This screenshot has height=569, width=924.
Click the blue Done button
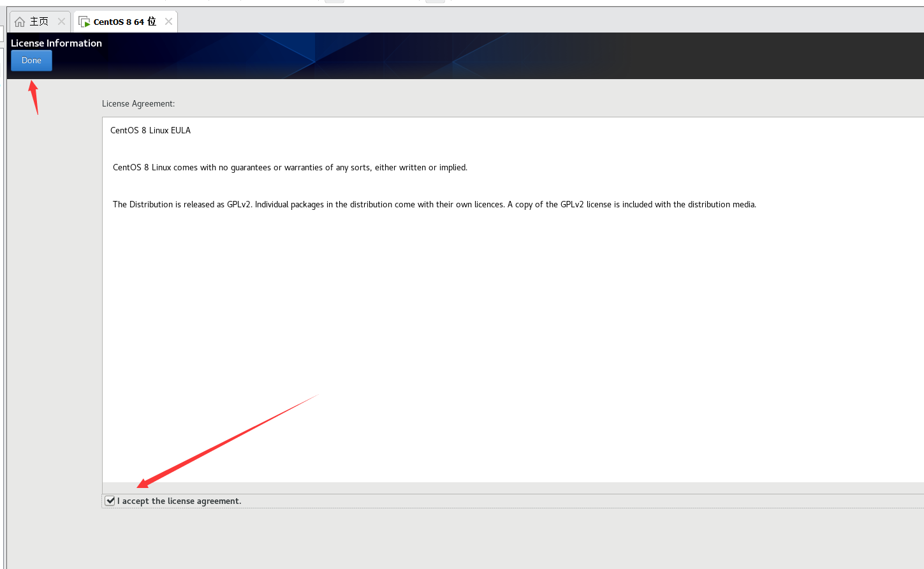31,61
